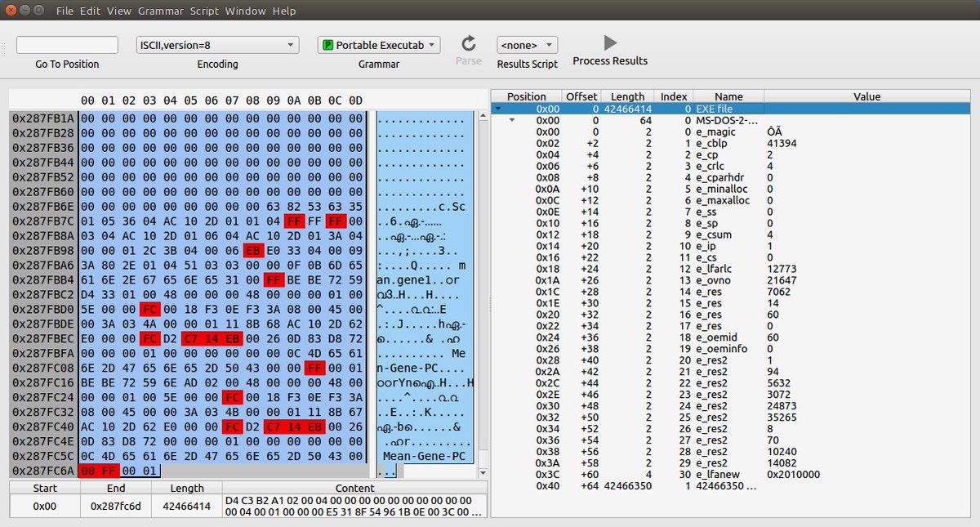Select the e_minalloc row
The height and width of the screenshot is (527, 980).
pos(731,189)
